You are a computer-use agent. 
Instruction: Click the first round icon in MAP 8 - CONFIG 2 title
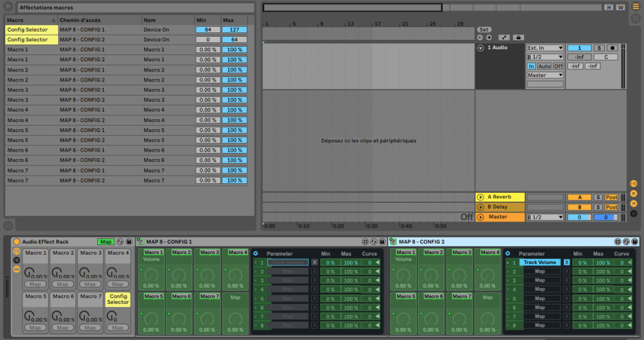pyautogui.click(x=617, y=242)
